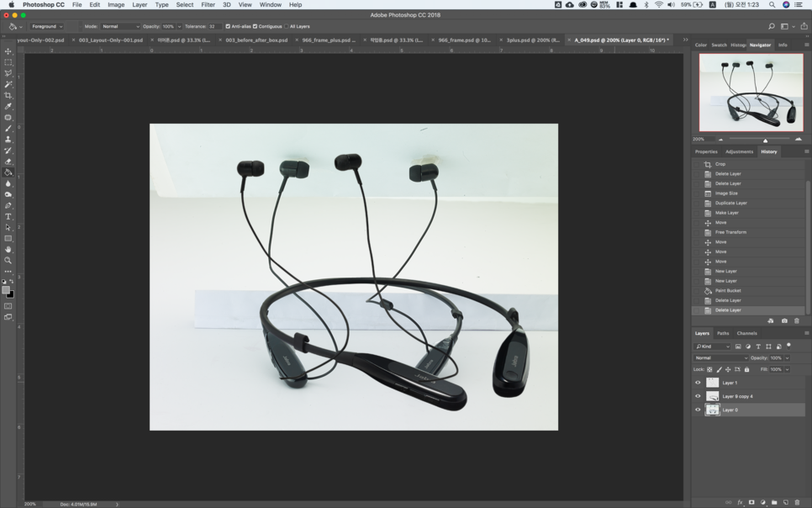Open the Filter menu

208,5
